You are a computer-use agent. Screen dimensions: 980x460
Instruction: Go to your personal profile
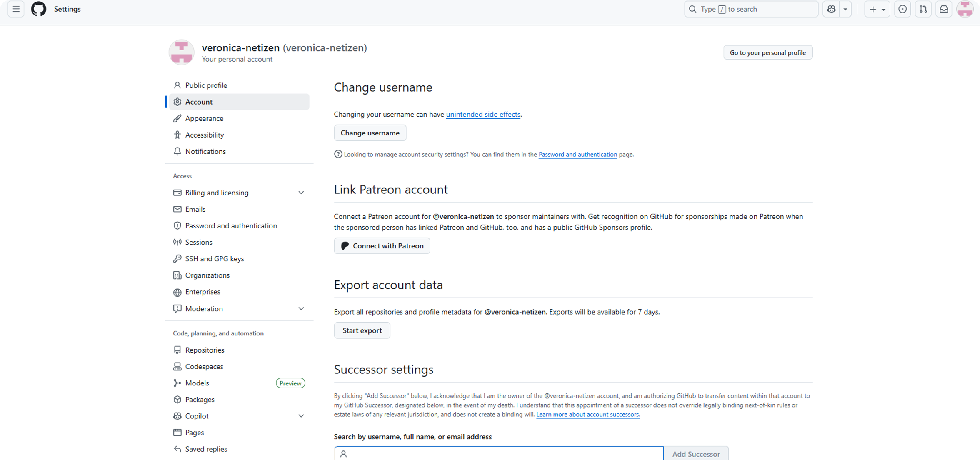tap(768, 52)
